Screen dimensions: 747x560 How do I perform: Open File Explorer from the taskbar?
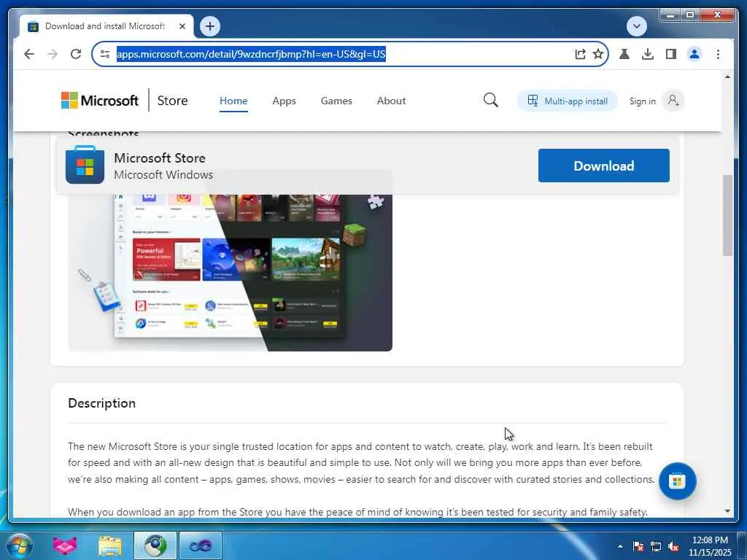point(110,545)
